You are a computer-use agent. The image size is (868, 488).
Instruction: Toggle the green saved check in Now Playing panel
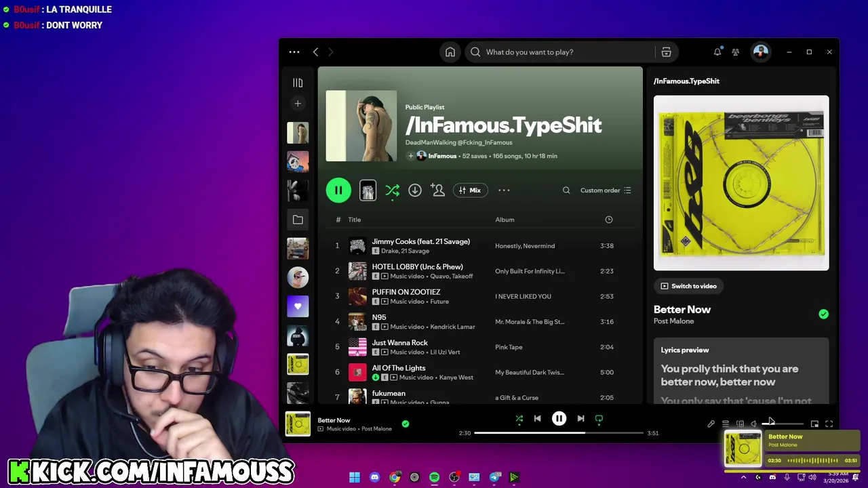click(x=823, y=314)
